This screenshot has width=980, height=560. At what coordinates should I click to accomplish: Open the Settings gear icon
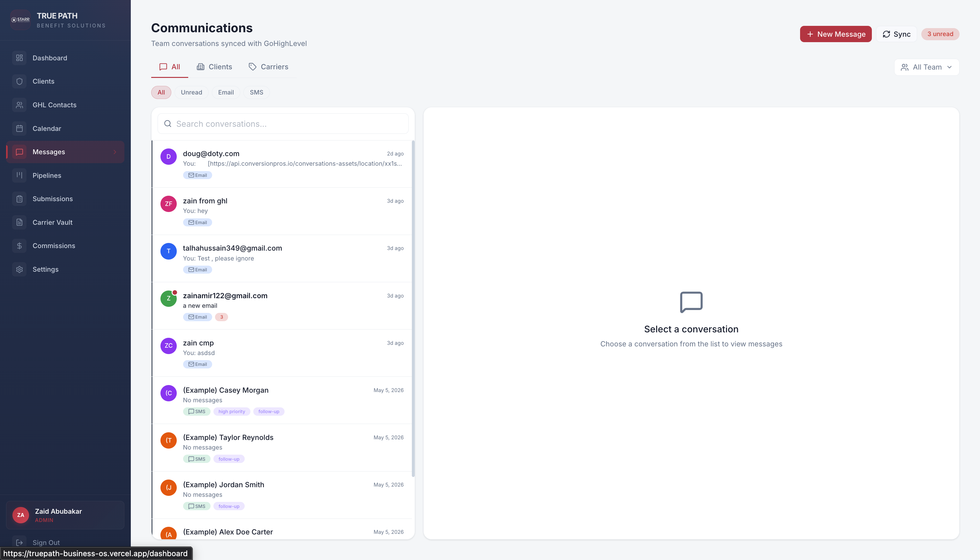click(x=19, y=269)
